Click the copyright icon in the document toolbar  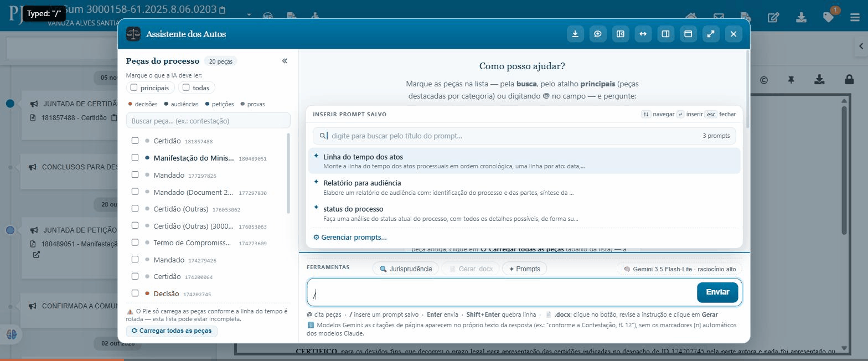pos(764,80)
